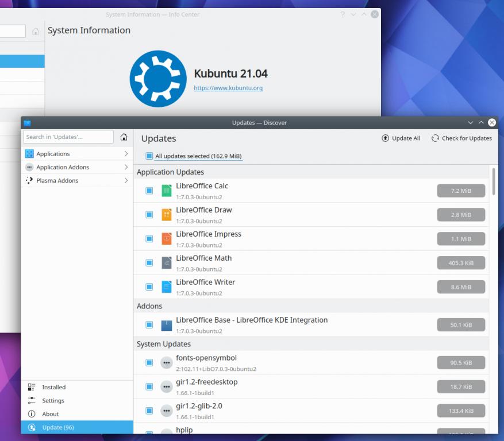
Task: Toggle the All updates selected checkbox
Action: click(149, 156)
